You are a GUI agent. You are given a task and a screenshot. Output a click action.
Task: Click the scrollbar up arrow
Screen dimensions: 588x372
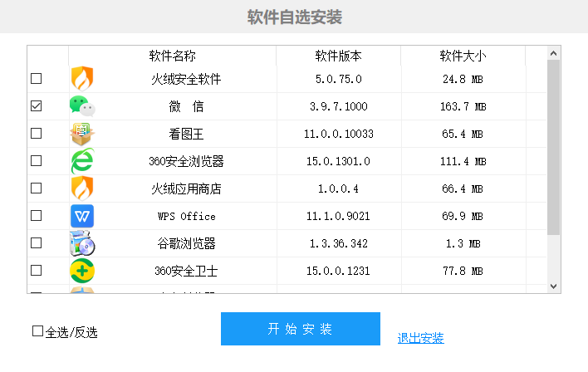click(553, 54)
